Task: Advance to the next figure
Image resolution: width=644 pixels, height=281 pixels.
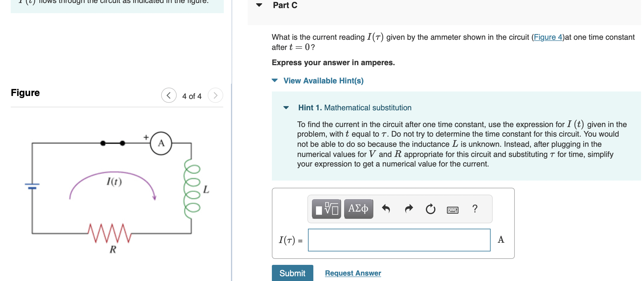Action: click(x=215, y=96)
